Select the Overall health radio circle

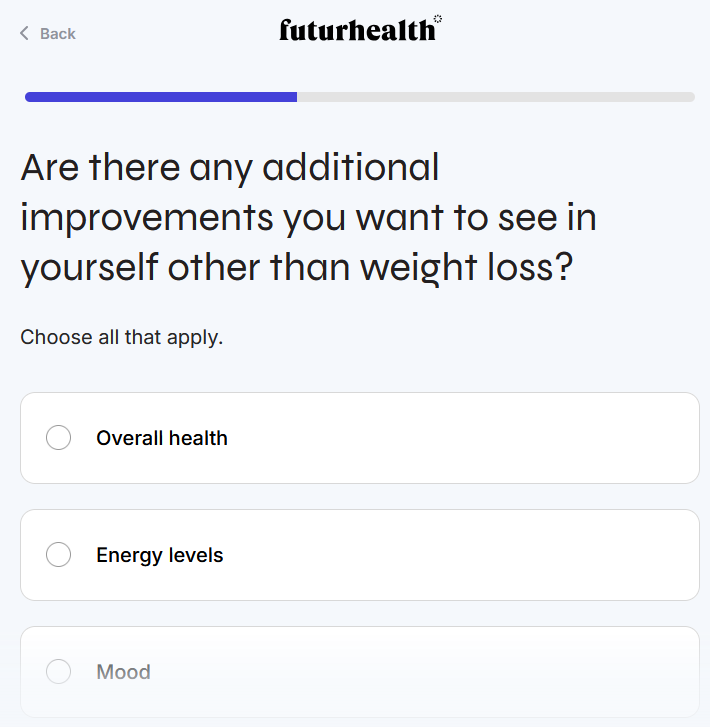tap(59, 438)
